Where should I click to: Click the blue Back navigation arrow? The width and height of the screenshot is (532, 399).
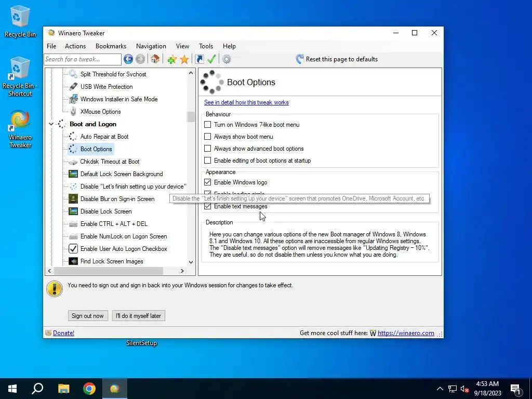click(128, 59)
